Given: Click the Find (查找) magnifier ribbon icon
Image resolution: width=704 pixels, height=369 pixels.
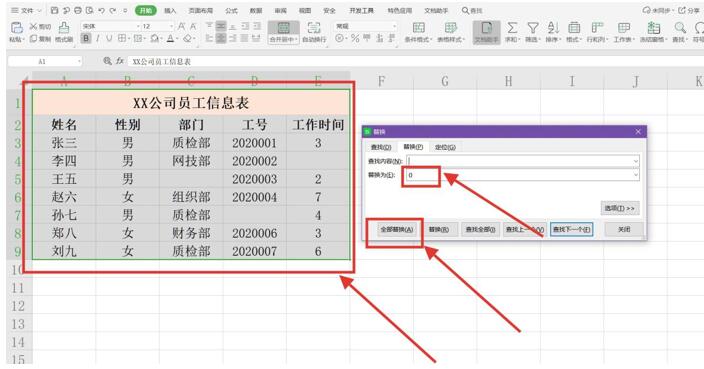Looking at the screenshot, I should click(680, 28).
